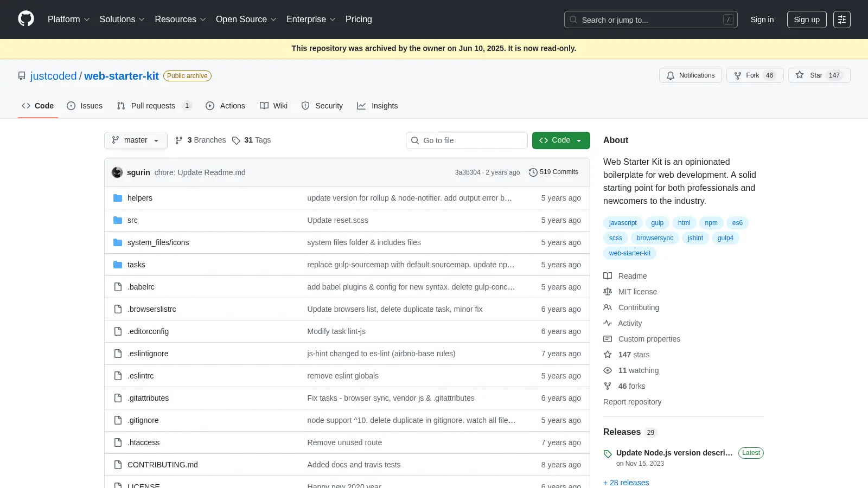
Task: Open the gulp topic tag
Action: pos(658,223)
